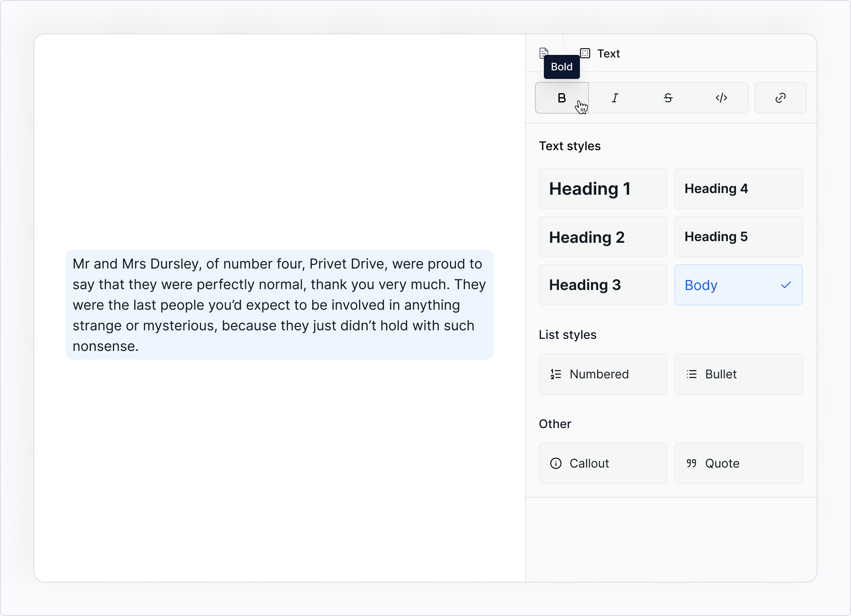The height and width of the screenshot is (616, 851).
Task: Select the highlighted Dursley paragraph
Action: coord(279,305)
